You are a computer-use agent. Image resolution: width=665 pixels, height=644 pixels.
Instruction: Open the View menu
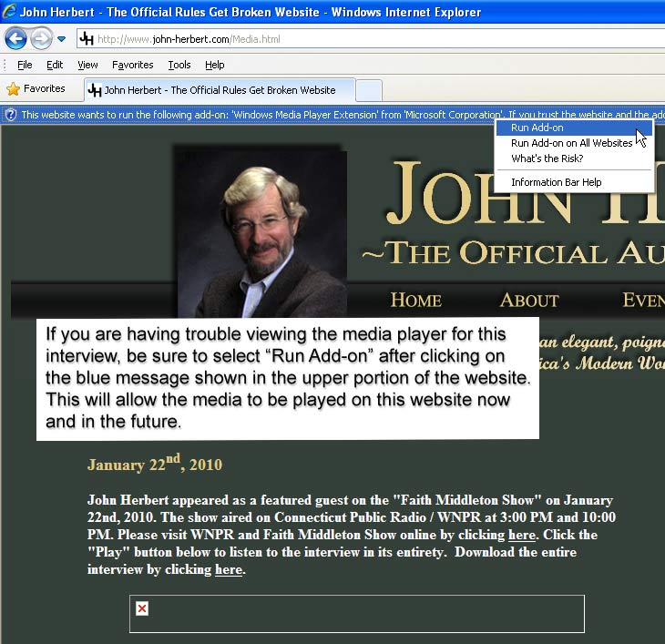(x=87, y=65)
